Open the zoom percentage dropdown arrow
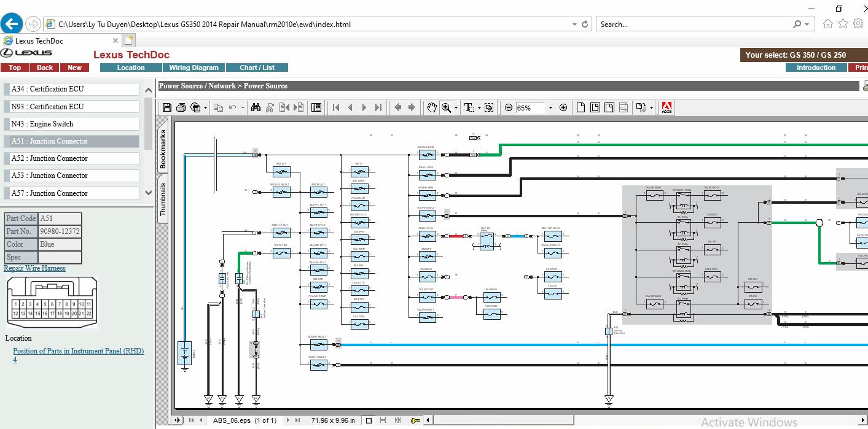The height and width of the screenshot is (429, 868). point(550,107)
